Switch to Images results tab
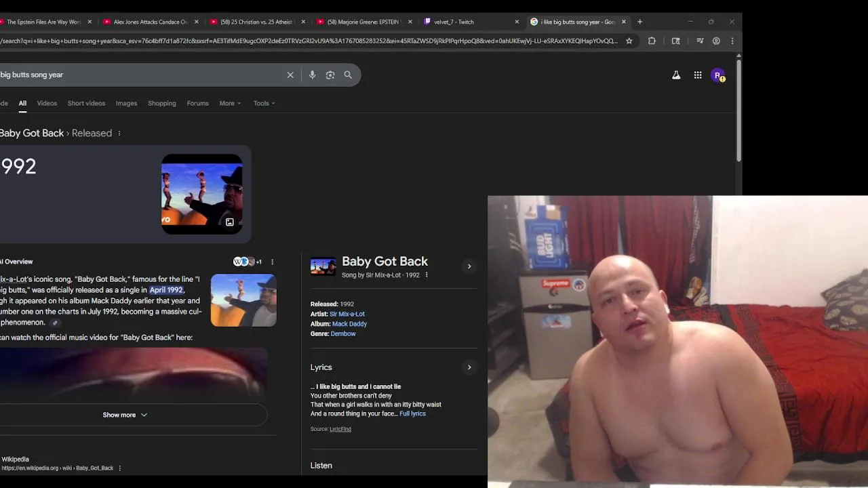Image resolution: width=868 pixels, height=488 pixels. 126,104
